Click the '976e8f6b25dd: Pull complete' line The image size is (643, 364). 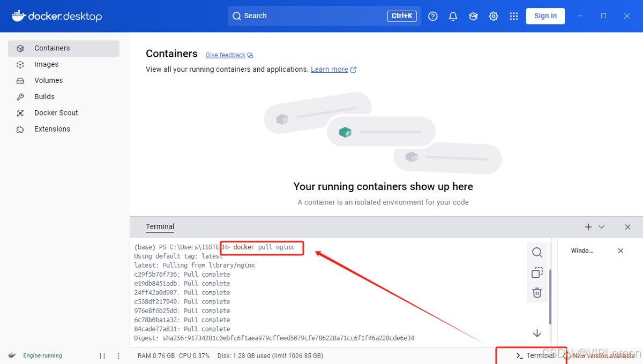(182, 311)
